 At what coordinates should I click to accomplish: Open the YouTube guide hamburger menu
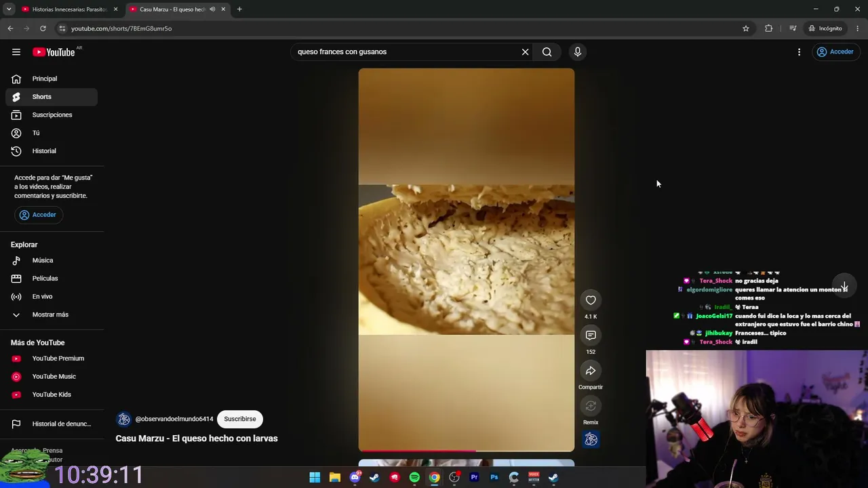(x=16, y=52)
